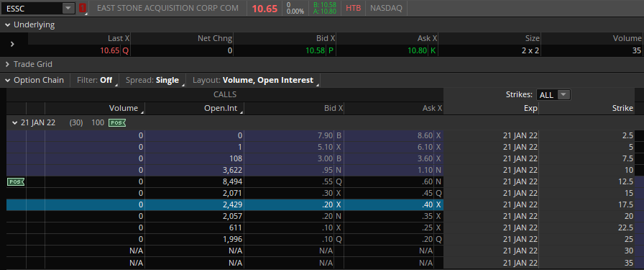Collapse the 21 JAN 22 expiration group
This screenshot has width=644, height=270.
point(15,122)
